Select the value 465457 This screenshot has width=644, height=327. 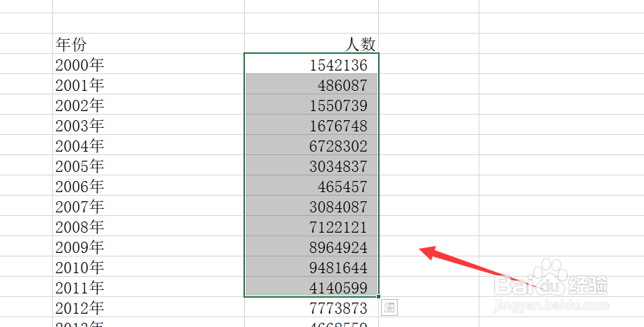click(x=311, y=185)
